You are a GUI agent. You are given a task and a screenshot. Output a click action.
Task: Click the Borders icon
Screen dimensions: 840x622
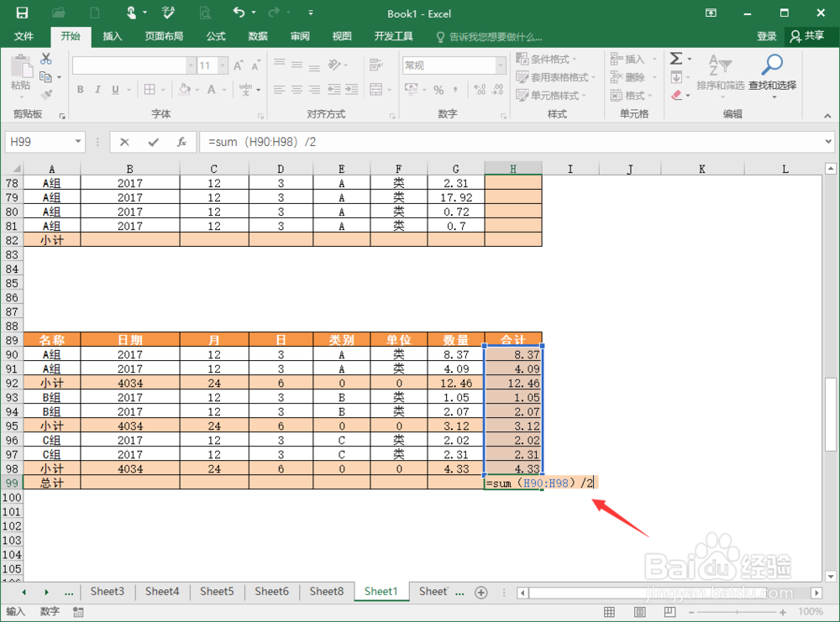(150, 89)
